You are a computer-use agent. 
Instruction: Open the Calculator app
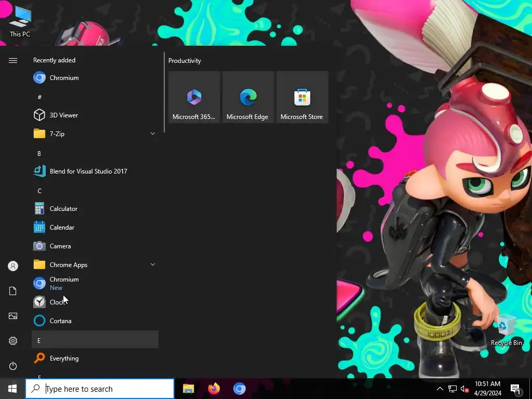(95, 209)
